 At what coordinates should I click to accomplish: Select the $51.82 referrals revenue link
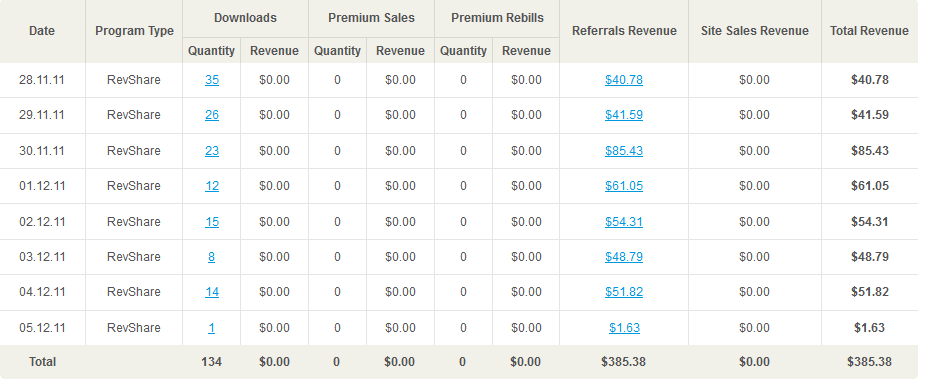tap(624, 291)
